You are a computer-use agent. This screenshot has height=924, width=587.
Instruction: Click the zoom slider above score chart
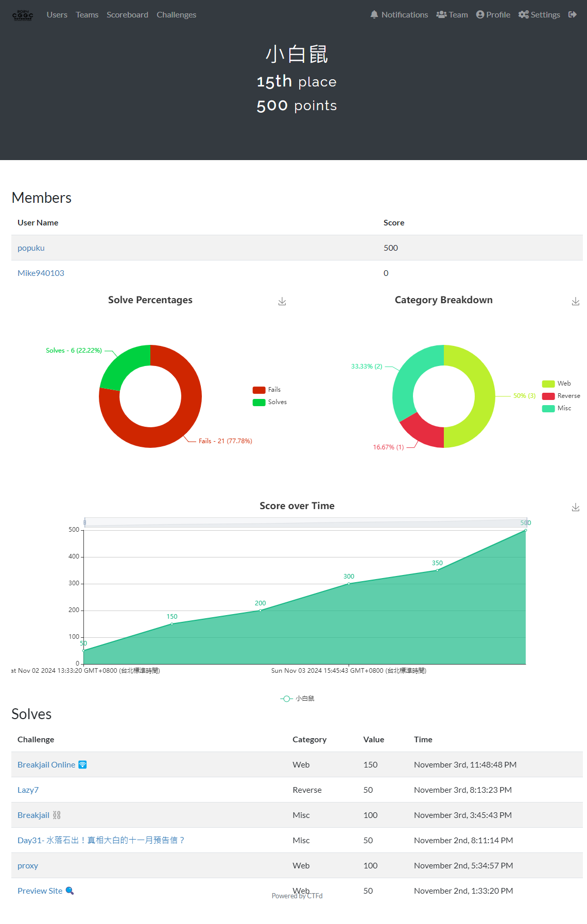pyautogui.click(x=305, y=522)
